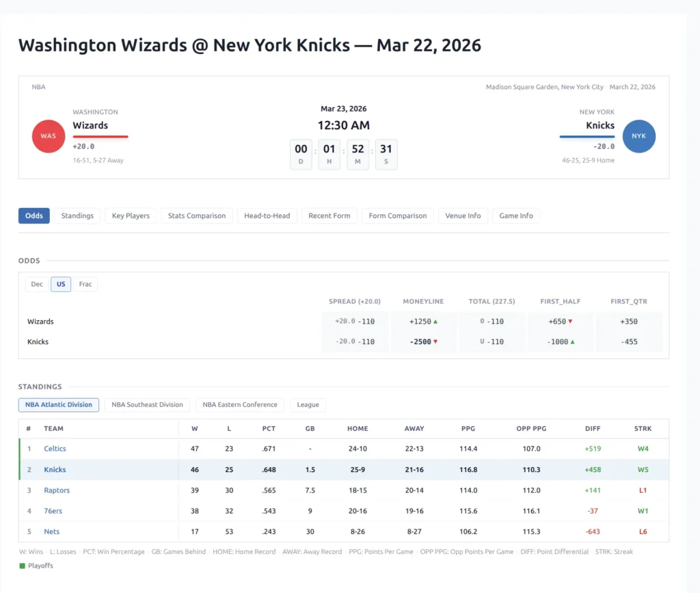Viewport: 700px width, 593px height.
Task: Pick the Over -110 total
Action: pos(492,321)
